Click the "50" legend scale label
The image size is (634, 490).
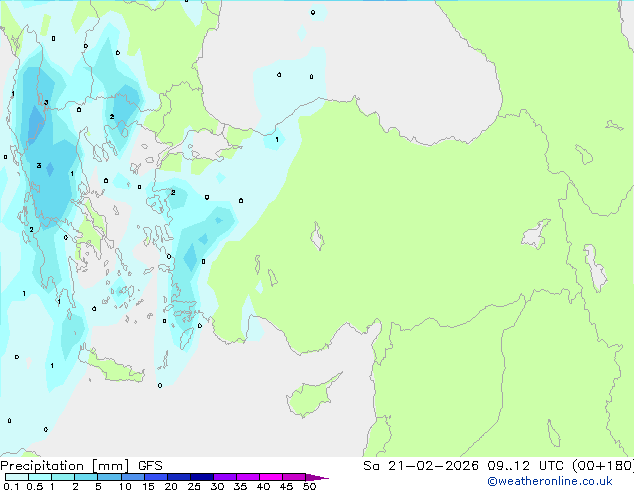point(309,486)
